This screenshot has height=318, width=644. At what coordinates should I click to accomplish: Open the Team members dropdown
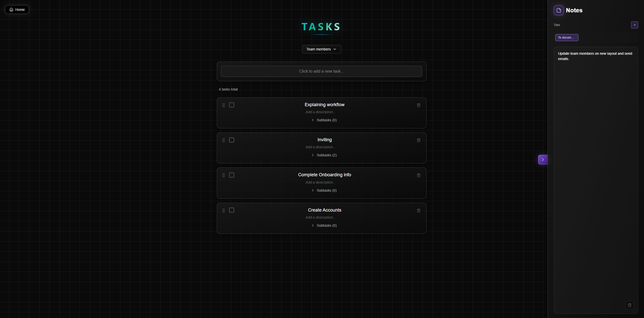(321, 49)
